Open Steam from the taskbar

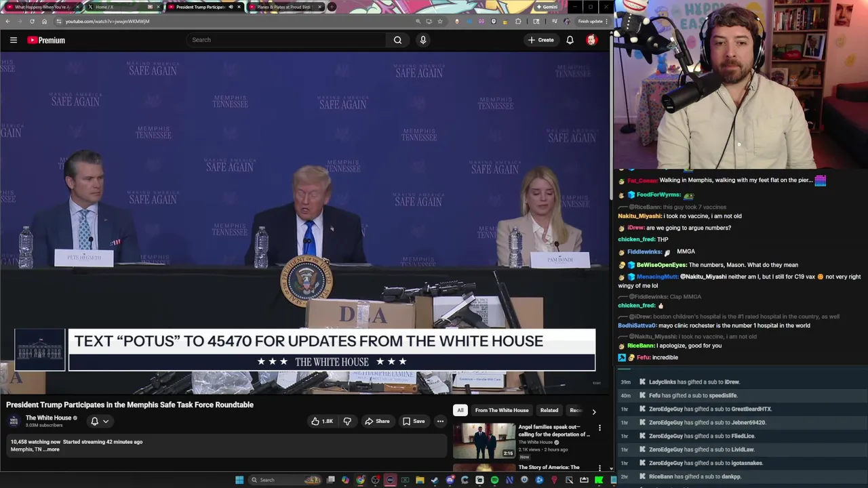coord(435,480)
